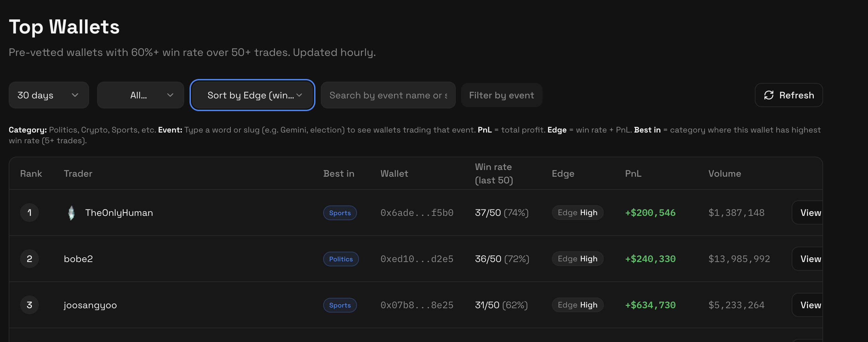Image resolution: width=868 pixels, height=342 pixels.
Task: Open the 30 days time range dropdown
Action: click(49, 95)
